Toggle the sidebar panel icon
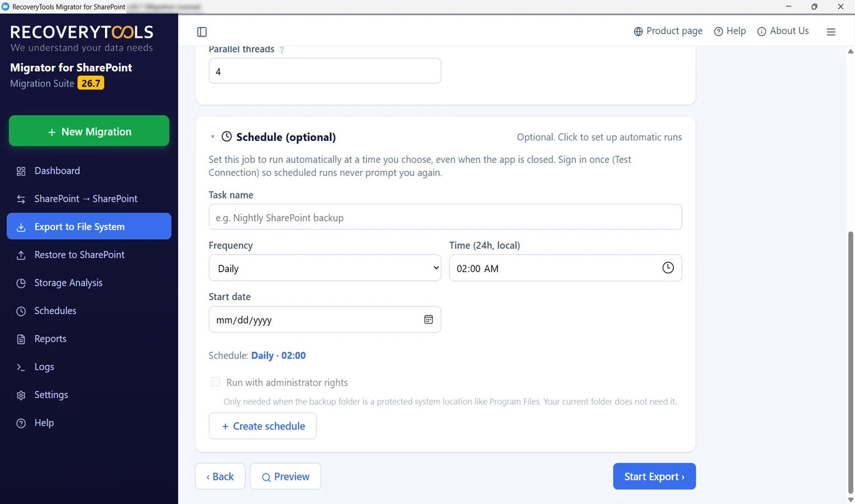This screenshot has height=504, width=855. coord(202,32)
